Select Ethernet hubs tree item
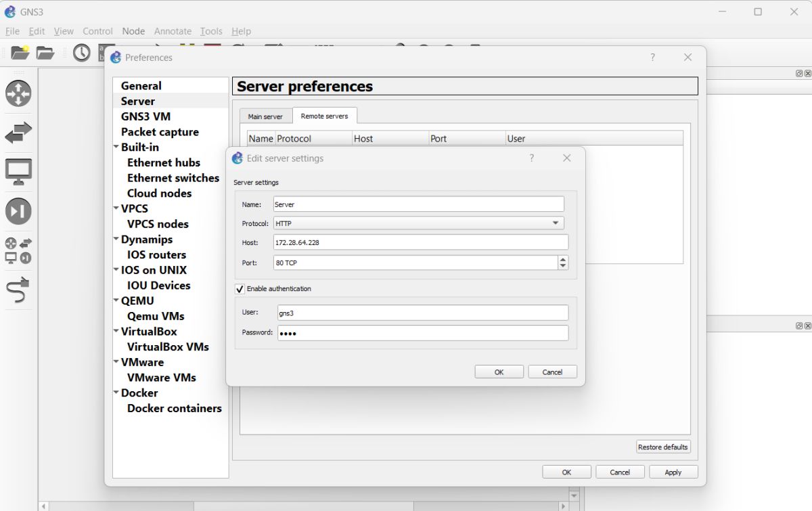812x511 pixels. (164, 162)
